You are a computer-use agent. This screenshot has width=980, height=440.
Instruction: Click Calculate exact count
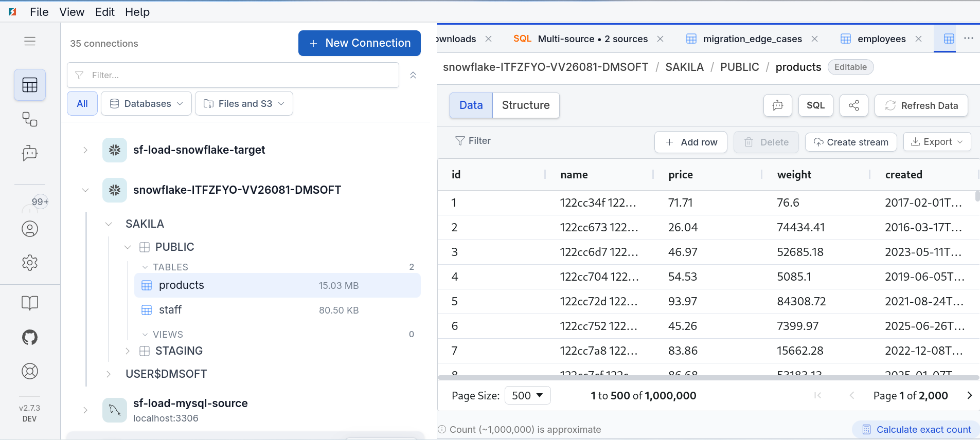tap(916, 430)
